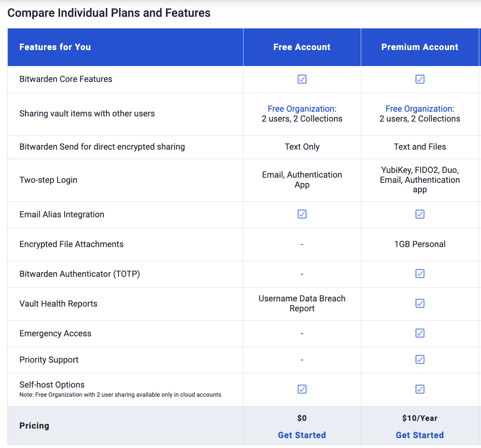This screenshot has height=448, width=481.
Task: Click Get Started under $10/Year pricing
Action: (x=420, y=435)
